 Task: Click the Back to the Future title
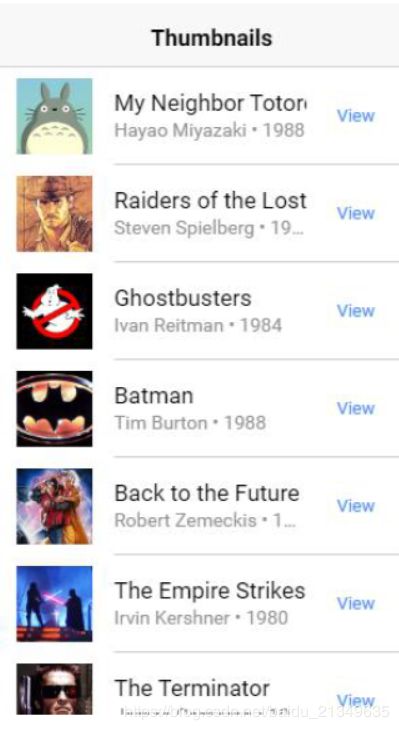(207, 493)
